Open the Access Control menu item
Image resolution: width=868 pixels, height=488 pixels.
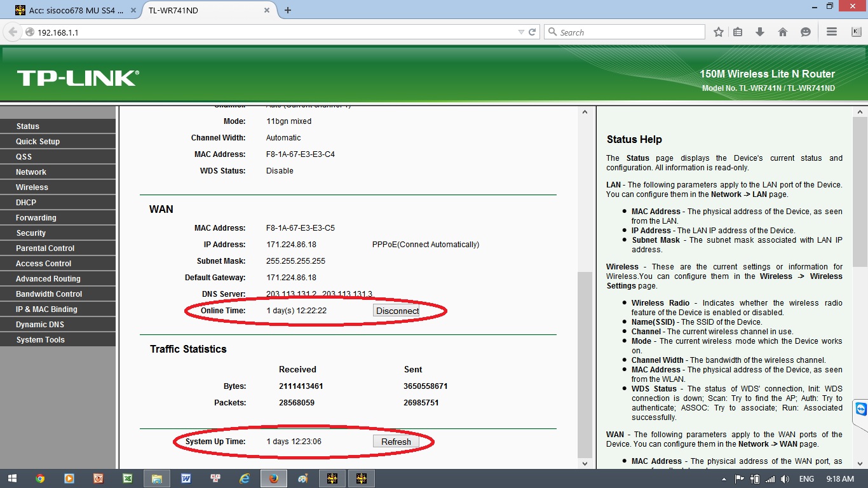pos(58,263)
